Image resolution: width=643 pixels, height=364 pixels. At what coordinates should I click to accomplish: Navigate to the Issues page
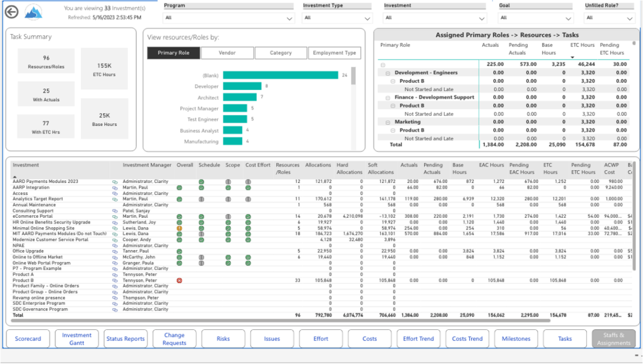click(272, 339)
